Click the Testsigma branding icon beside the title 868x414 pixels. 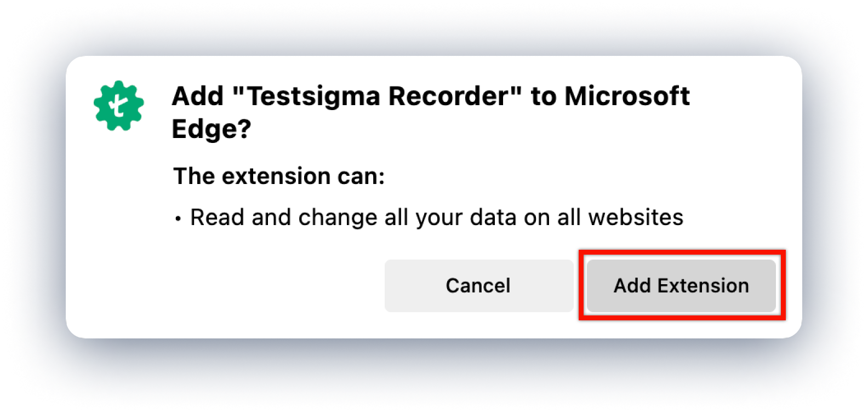pos(118,105)
